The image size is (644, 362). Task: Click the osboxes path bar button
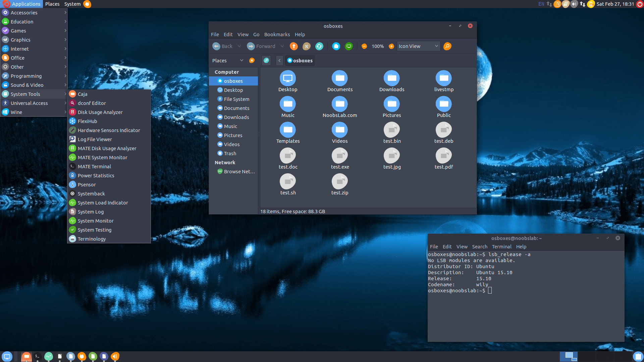click(300, 60)
